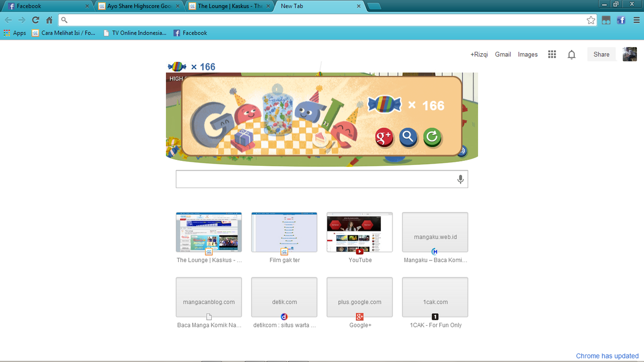Replay the doodle game with green button
The image size is (644, 362).
pyautogui.click(x=432, y=137)
